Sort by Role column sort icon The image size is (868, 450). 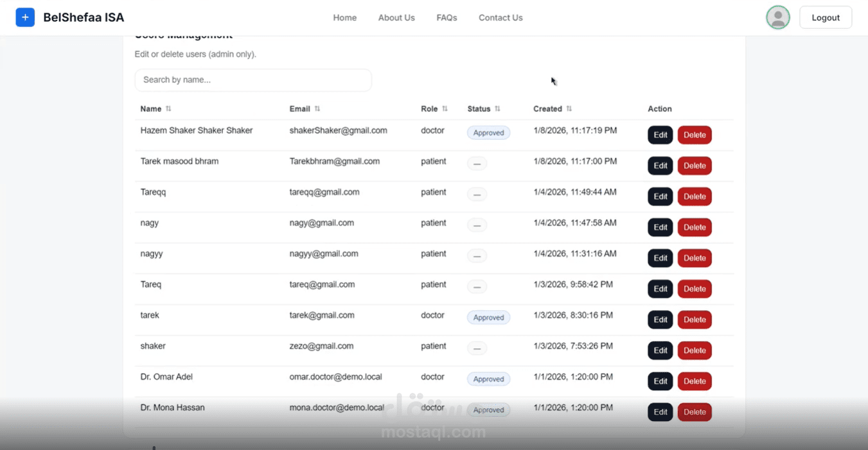(445, 109)
